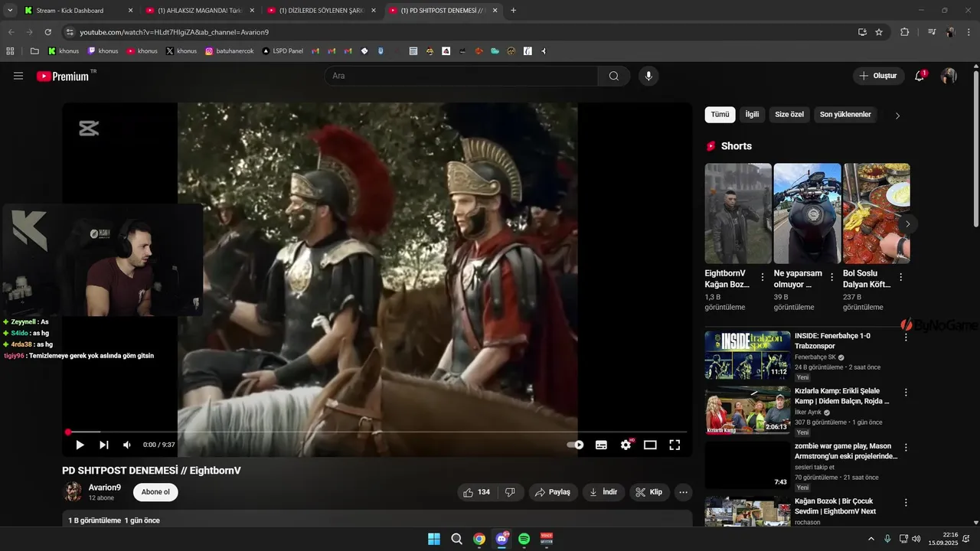This screenshot has height=551, width=980.
Task: Open options for Ne yaparsam olmuyor Short
Action: point(831,277)
